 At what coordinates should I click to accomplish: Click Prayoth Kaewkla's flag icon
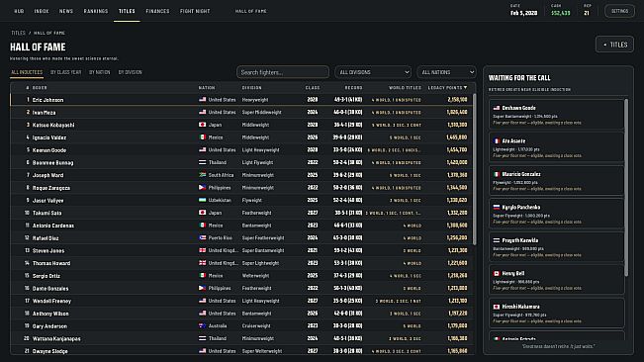pyautogui.click(x=497, y=240)
